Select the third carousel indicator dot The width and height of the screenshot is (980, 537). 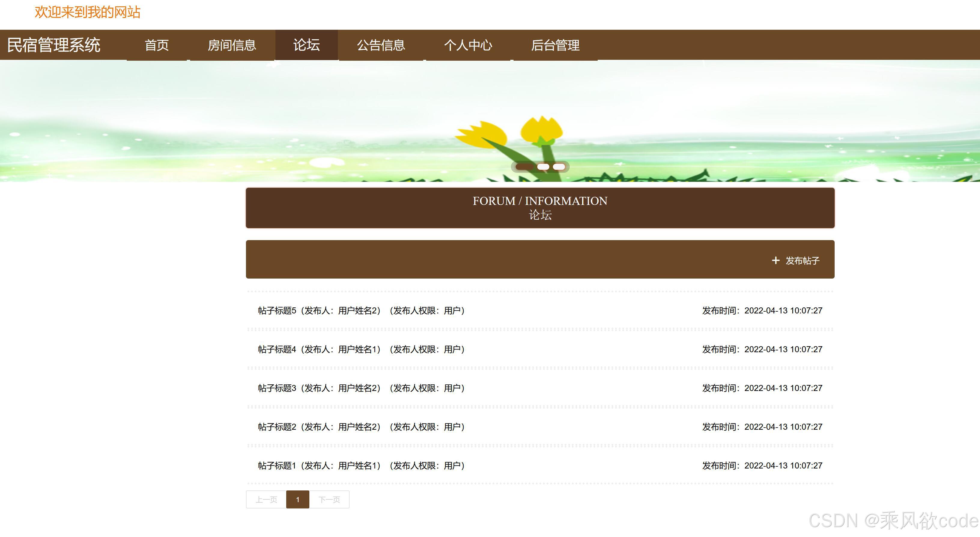(x=559, y=167)
